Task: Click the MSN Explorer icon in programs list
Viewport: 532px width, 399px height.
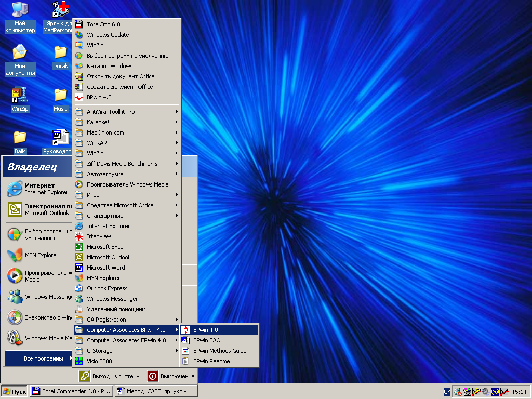Action: point(79,278)
